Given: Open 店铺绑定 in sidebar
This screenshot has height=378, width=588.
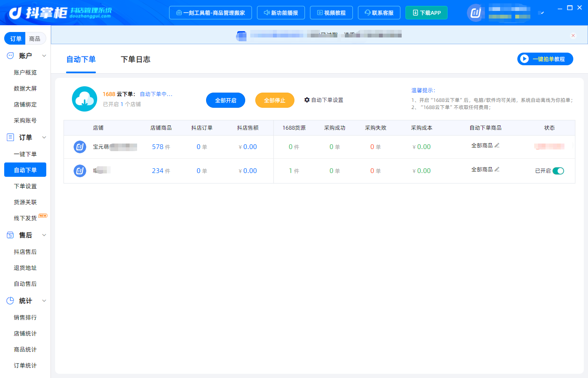Looking at the screenshot, I should (25, 104).
